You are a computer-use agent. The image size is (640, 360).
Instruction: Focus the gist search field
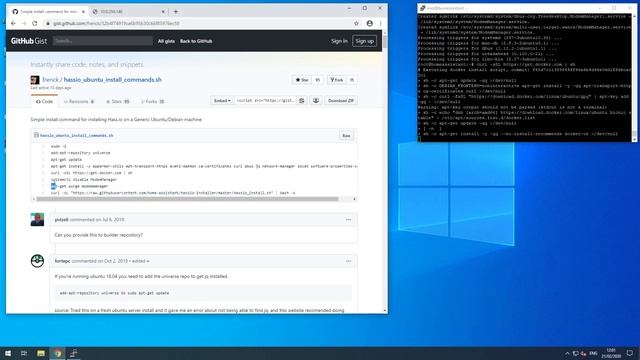pos(103,41)
